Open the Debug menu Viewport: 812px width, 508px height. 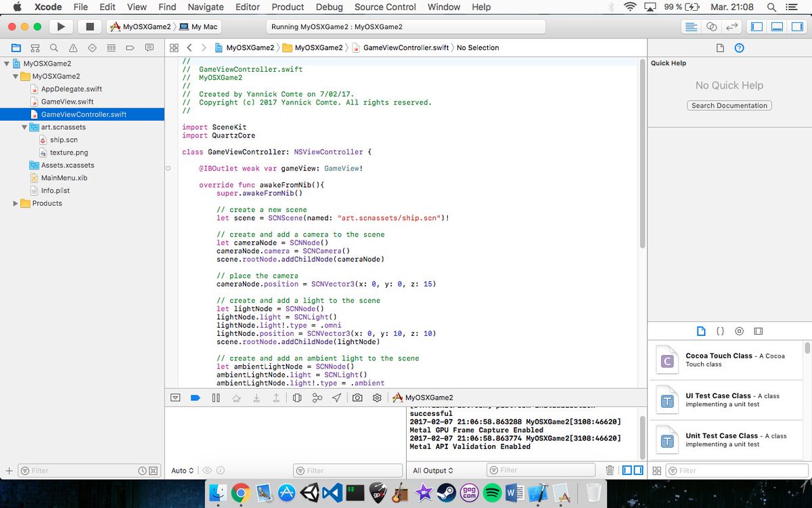329,7
